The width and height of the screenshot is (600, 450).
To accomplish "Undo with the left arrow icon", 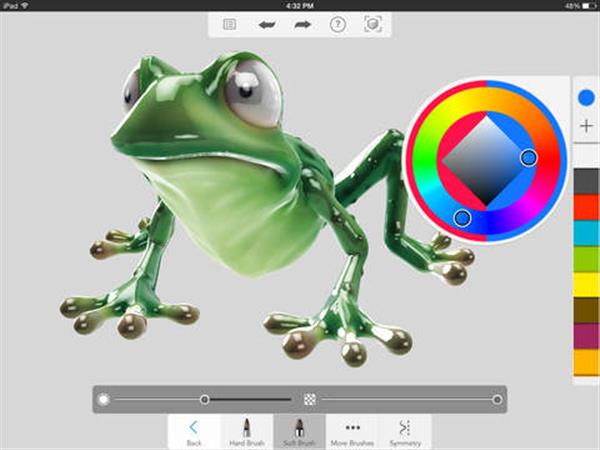I will (x=267, y=25).
